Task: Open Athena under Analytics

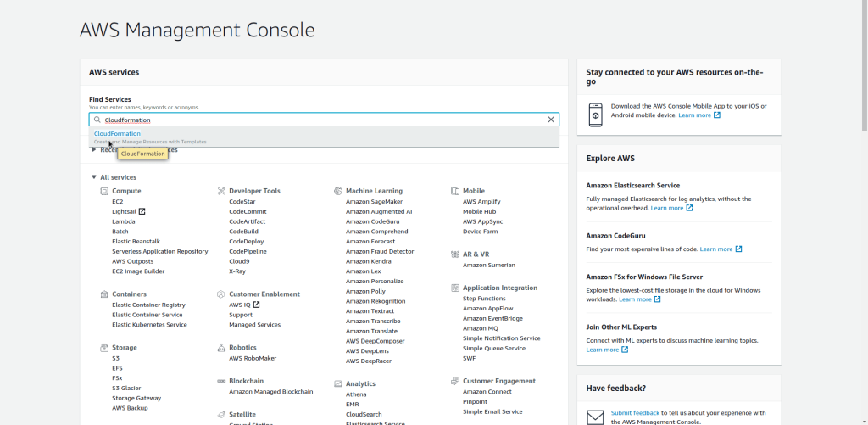Action: click(356, 394)
